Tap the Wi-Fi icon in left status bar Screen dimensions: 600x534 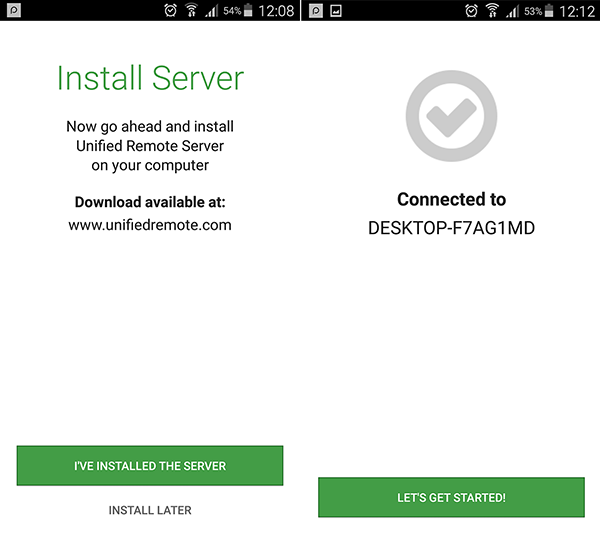pyautogui.click(x=191, y=10)
